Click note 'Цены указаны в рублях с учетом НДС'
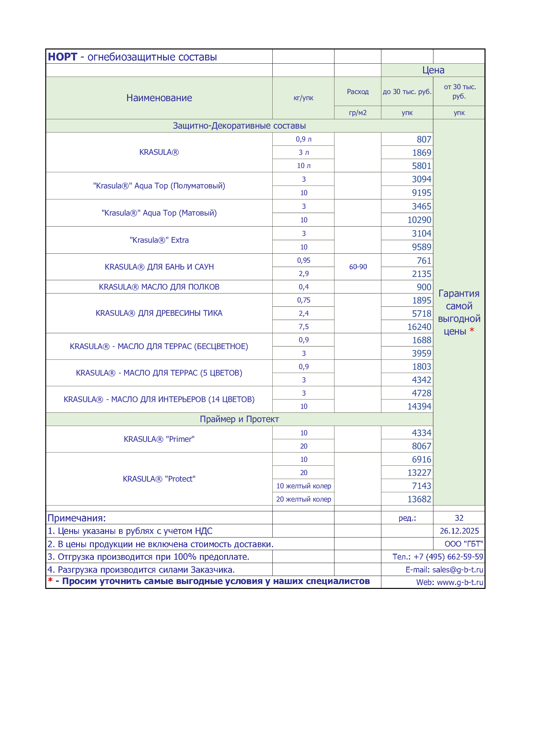The height and width of the screenshot is (756, 535). 135,531
